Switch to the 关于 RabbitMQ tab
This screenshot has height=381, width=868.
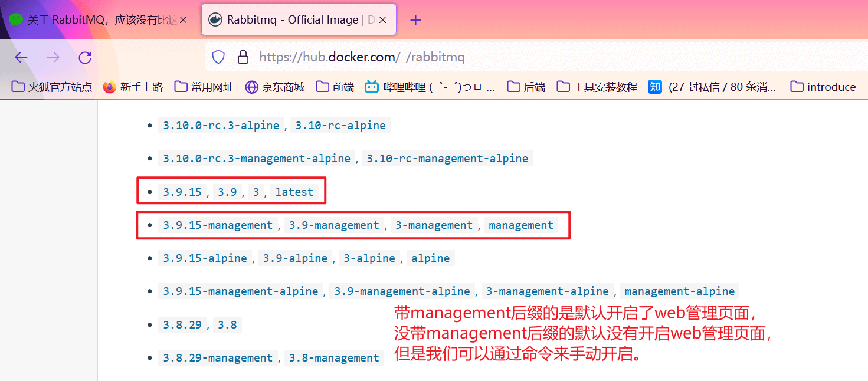pyautogui.click(x=97, y=20)
